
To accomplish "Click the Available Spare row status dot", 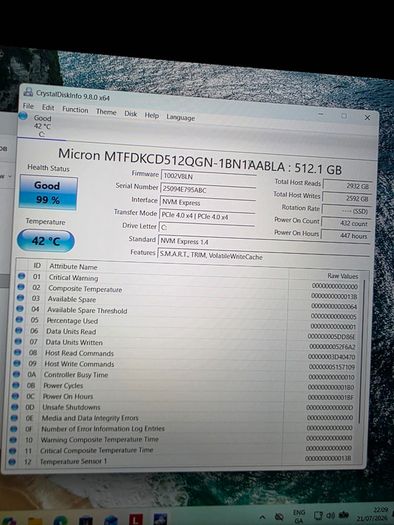I will pyautogui.click(x=20, y=298).
